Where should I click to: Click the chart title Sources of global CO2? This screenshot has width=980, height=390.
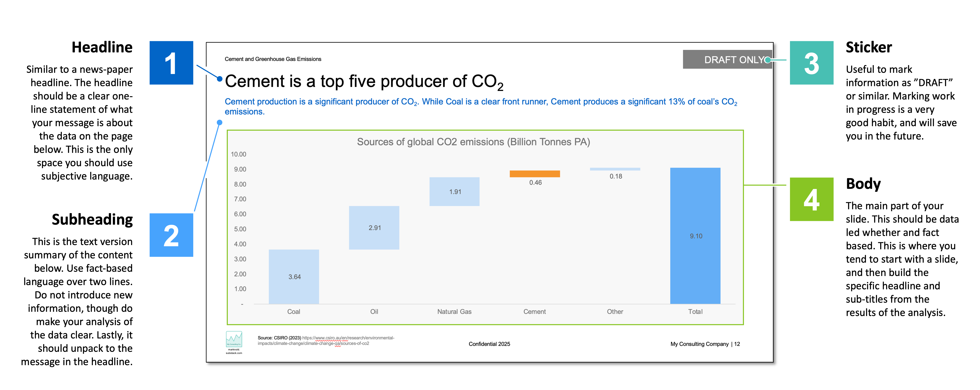pyautogui.click(x=473, y=142)
